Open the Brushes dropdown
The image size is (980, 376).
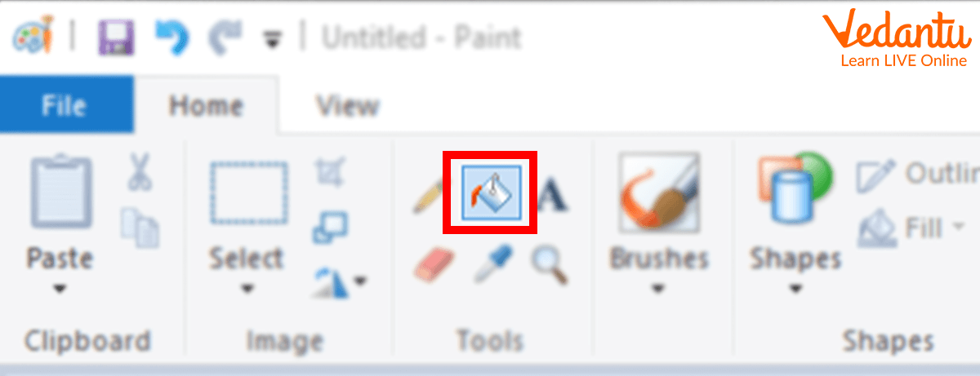point(658,288)
